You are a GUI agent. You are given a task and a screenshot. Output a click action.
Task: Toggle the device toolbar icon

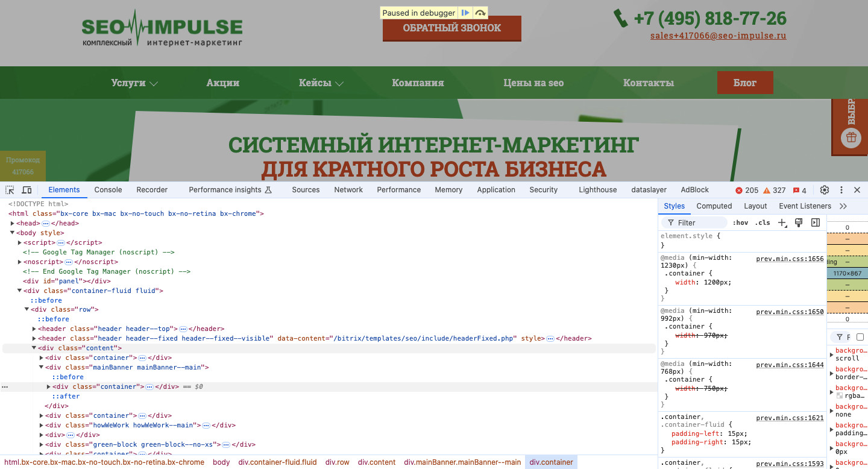click(27, 190)
